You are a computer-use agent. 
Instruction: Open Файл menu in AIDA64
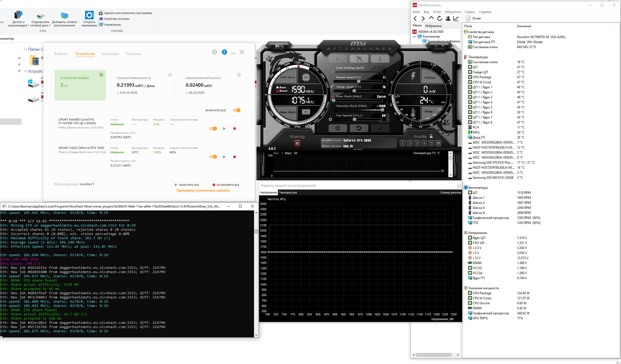click(x=416, y=12)
